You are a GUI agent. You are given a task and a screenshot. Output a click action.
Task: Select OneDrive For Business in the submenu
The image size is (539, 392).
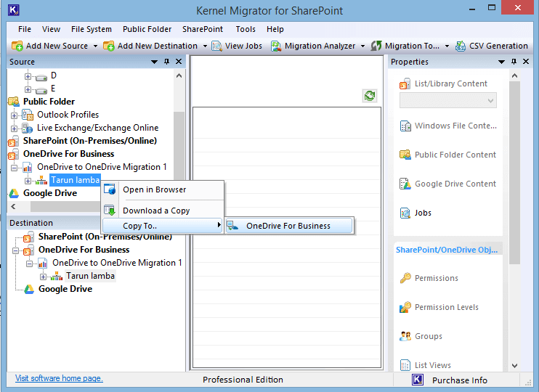tap(288, 226)
